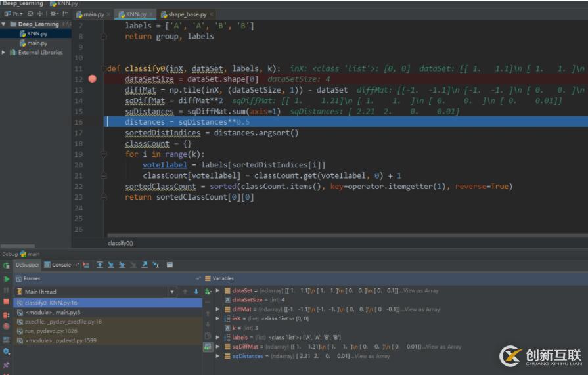Screen dimensions: 588x375
Task: Collapse the for loop fold marker on line 19
Action: [x=104, y=154]
